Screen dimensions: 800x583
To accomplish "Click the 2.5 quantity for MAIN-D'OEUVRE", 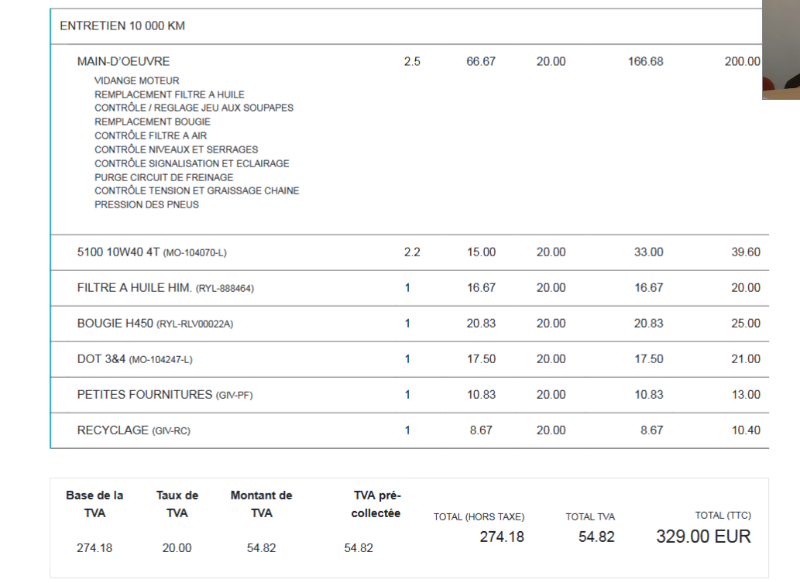I will click(412, 62).
